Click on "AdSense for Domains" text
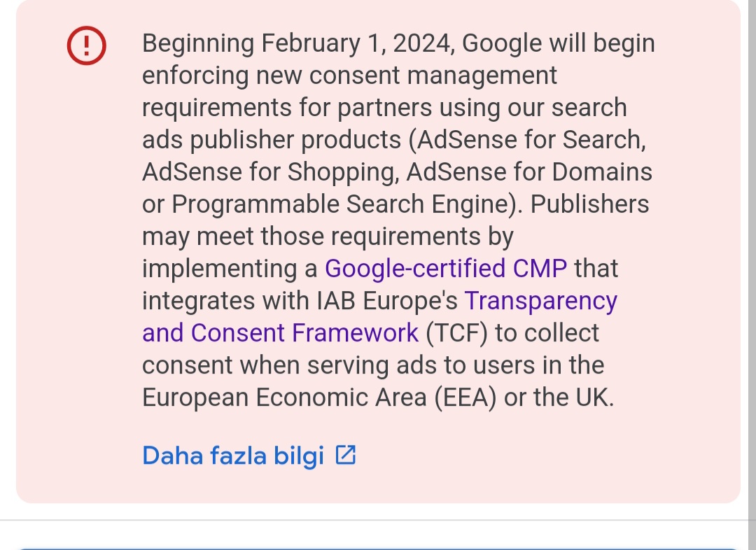 (x=529, y=172)
